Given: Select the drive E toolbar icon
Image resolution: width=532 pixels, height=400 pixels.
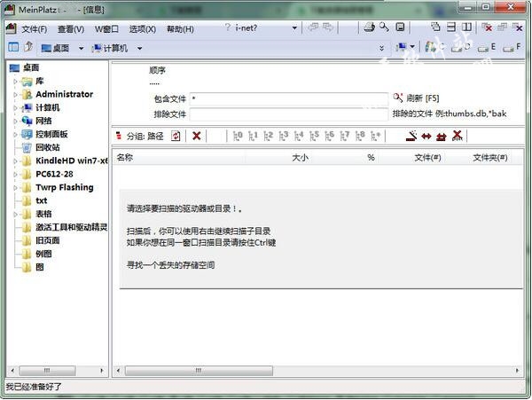Looking at the screenshot, I should pyautogui.click(x=486, y=48).
